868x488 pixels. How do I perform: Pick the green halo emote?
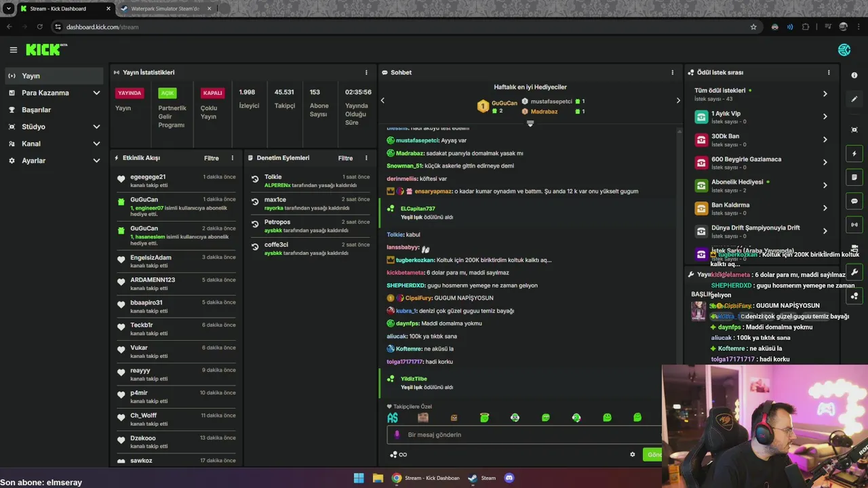coord(484,418)
